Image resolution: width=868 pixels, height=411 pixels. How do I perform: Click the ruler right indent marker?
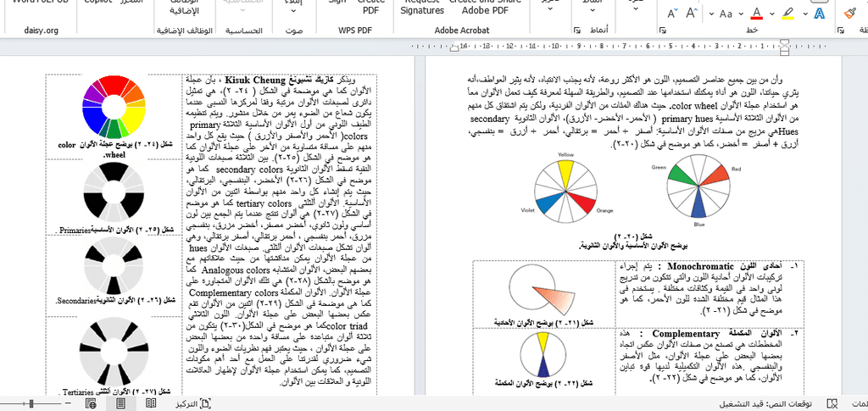coord(784,47)
